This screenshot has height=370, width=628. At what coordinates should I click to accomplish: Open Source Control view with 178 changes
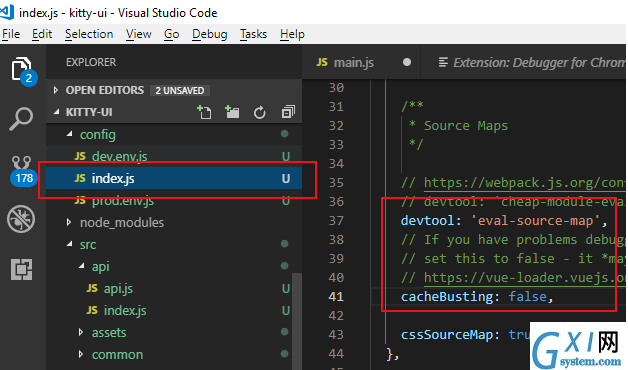pyautogui.click(x=22, y=170)
